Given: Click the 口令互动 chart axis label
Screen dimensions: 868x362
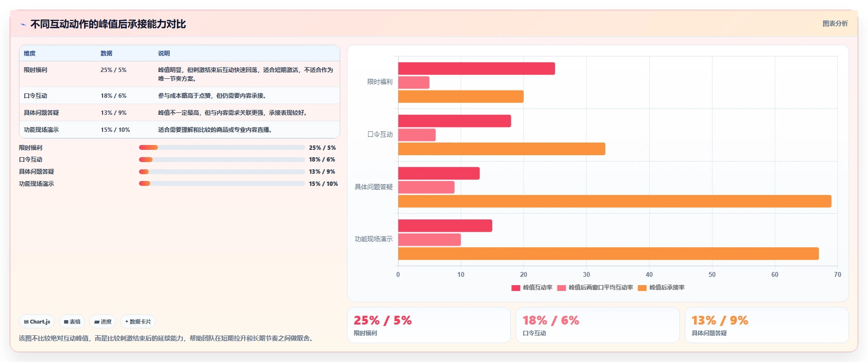Looking at the screenshot, I should click(380, 134).
